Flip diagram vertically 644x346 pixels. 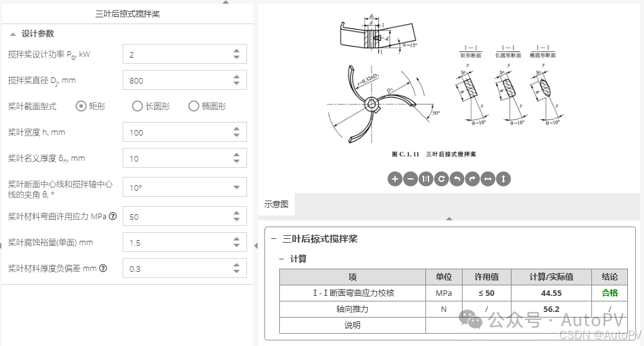(x=503, y=179)
